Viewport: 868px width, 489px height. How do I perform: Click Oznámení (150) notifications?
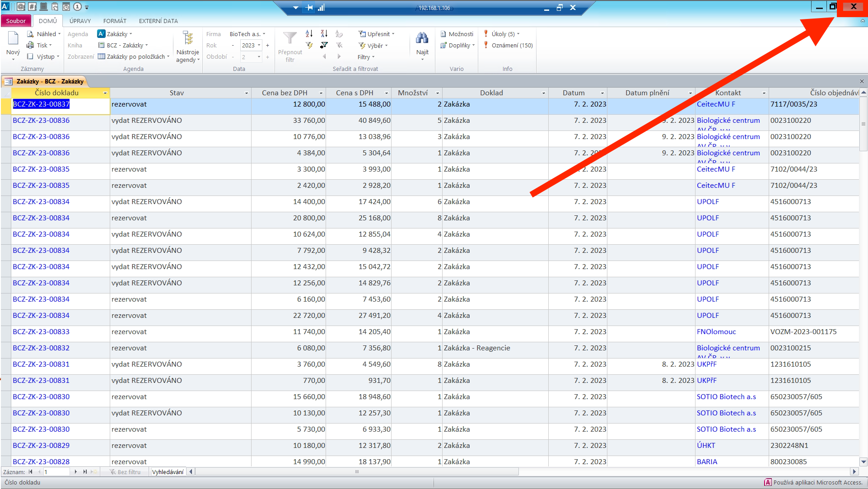point(508,45)
